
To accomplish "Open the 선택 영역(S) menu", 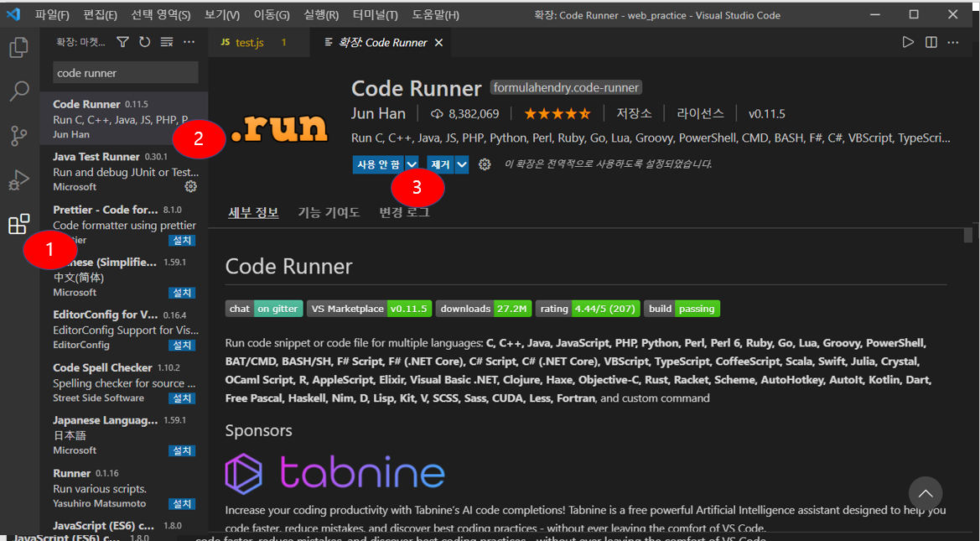I will pos(161,15).
